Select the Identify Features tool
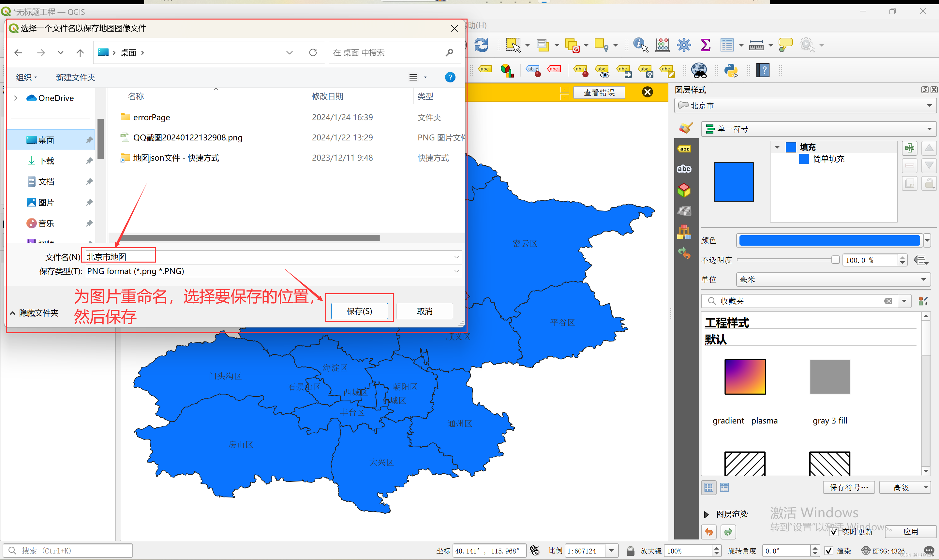 coord(640,45)
